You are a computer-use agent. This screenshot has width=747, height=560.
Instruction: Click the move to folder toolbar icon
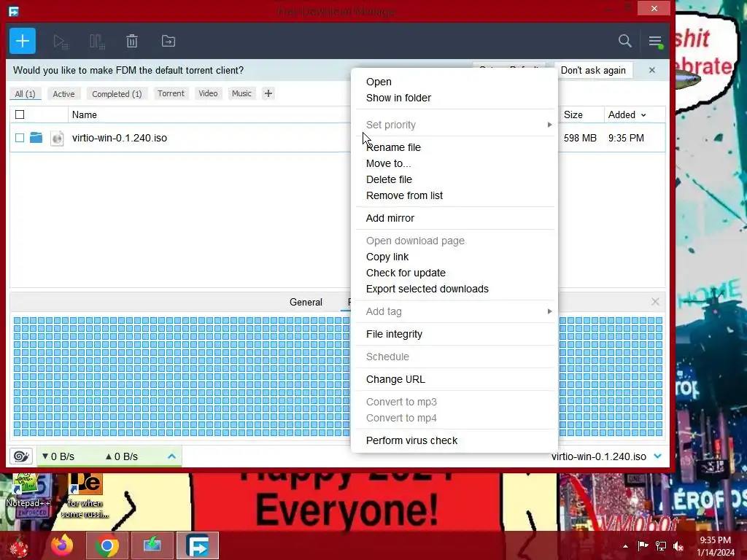click(169, 41)
